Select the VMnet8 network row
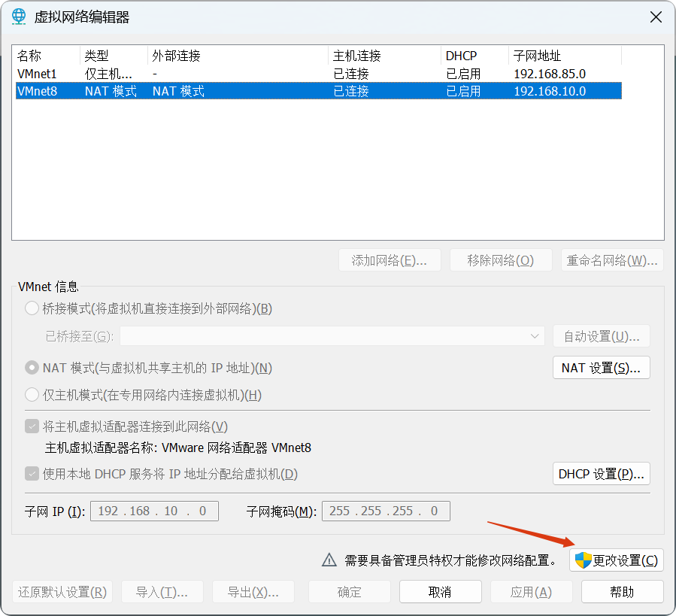This screenshot has height=616, width=676. point(319,91)
